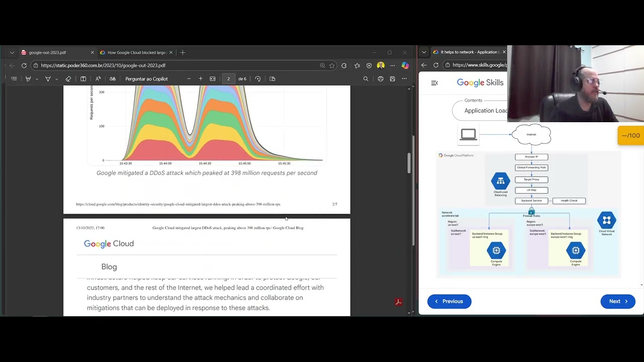Click the Next button
Viewport: 644px width, 362px height.
(x=618, y=301)
